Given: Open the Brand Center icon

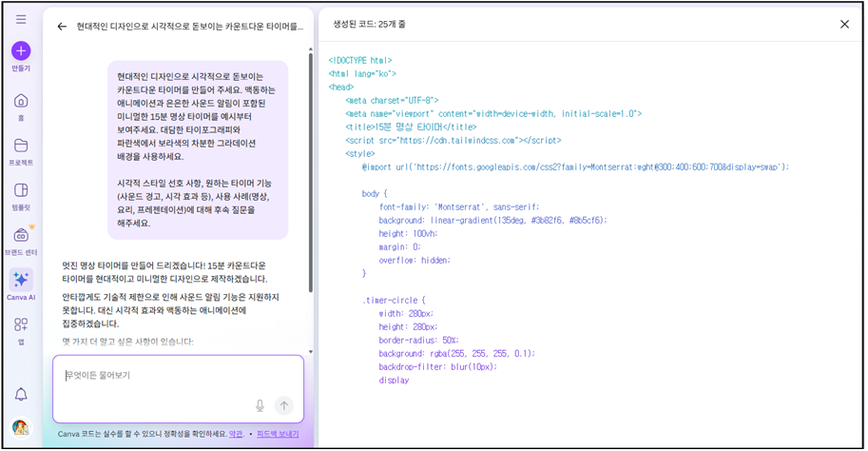Looking at the screenshot, I should point(21,235).
